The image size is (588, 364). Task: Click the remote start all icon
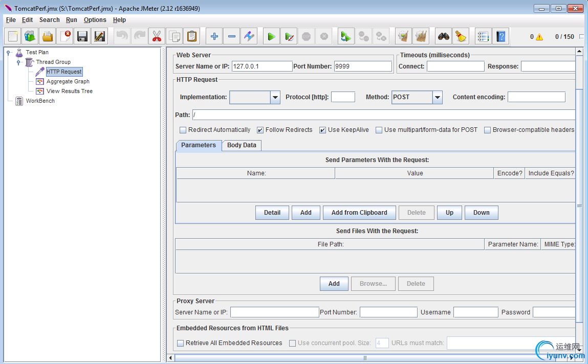coord(345,36)
